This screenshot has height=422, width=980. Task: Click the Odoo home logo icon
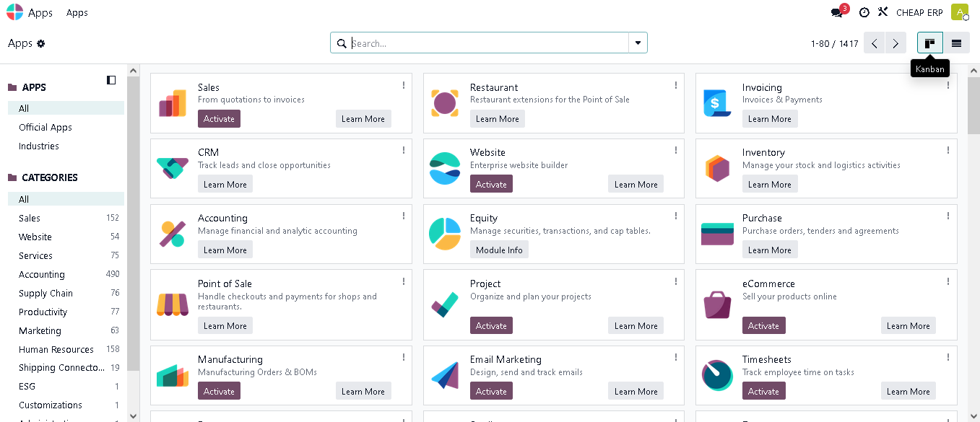pyautogui.click(x=14, y=12)
